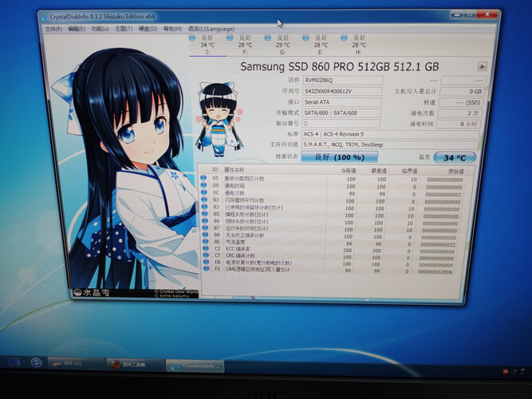Select the ECC 错误率 attribute name
532x399 pixels.
click(238, 249)
